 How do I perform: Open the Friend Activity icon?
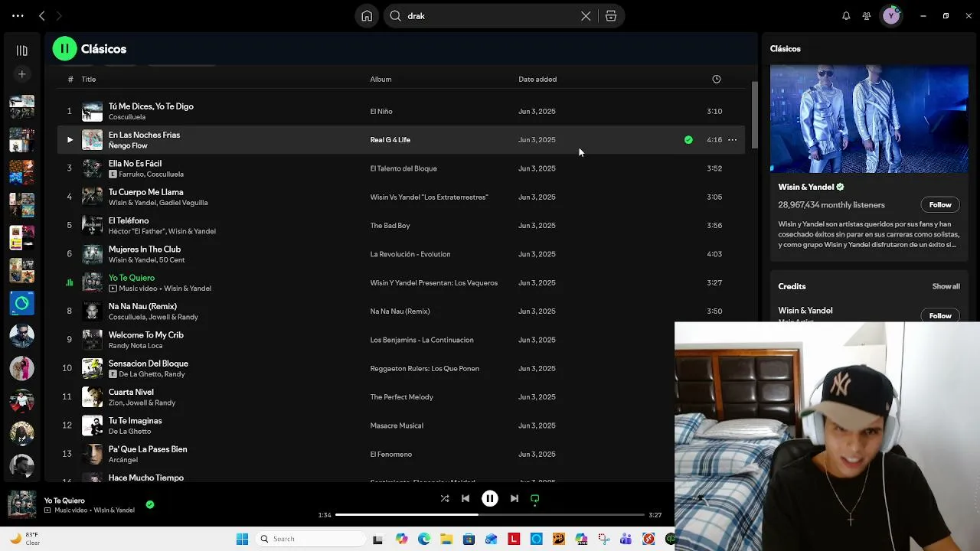(x=867, y=16)
